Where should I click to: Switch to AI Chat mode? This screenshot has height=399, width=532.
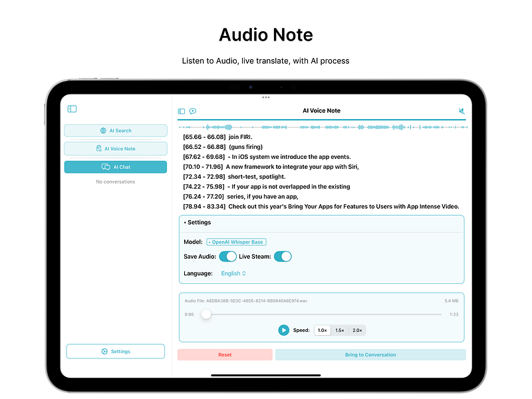point(115,166)
